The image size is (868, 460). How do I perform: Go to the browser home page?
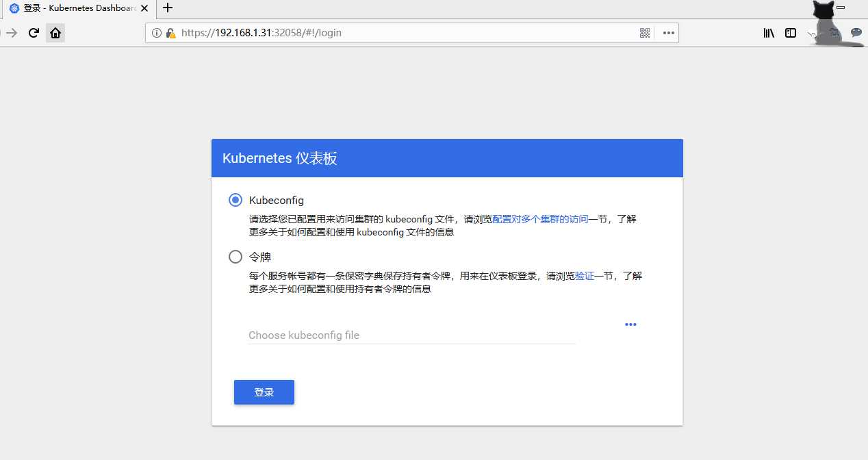[x=55, y=33]
